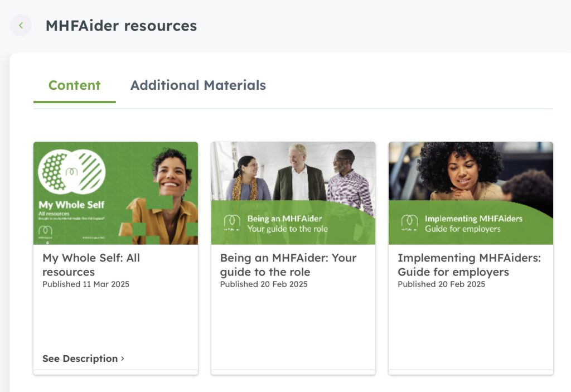
Task: Open the My Whole Self cover thumbnail
Action: pyautogui.click(x=116, y=193)
